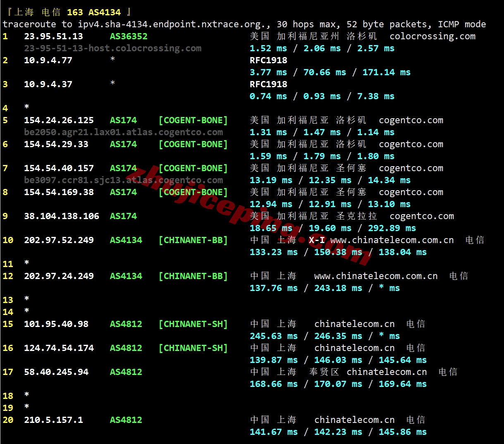Click hostname 23-95-51-13-host.colocrossing.com
This screenshot has width=504, height=444.
113,48
